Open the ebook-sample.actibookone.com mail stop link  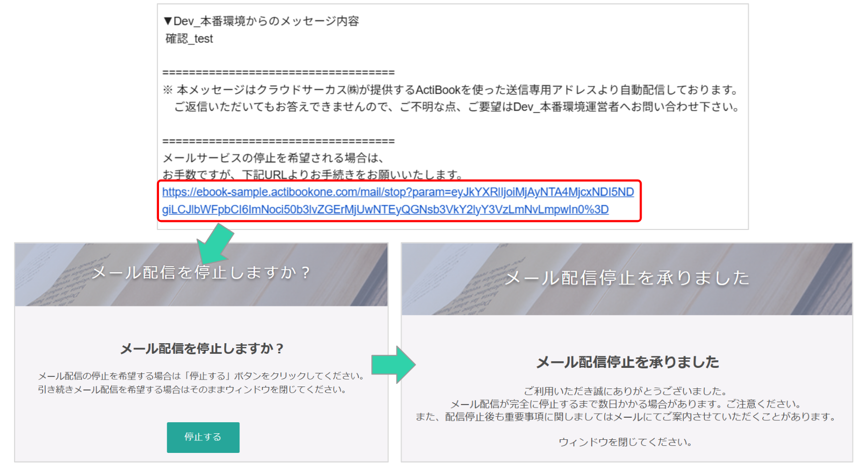[x=398, y=192]
